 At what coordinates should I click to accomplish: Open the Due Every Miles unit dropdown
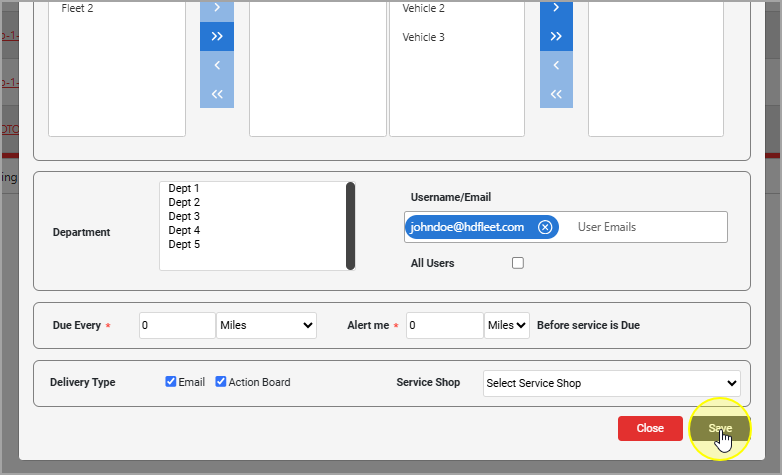pos(266,325)
